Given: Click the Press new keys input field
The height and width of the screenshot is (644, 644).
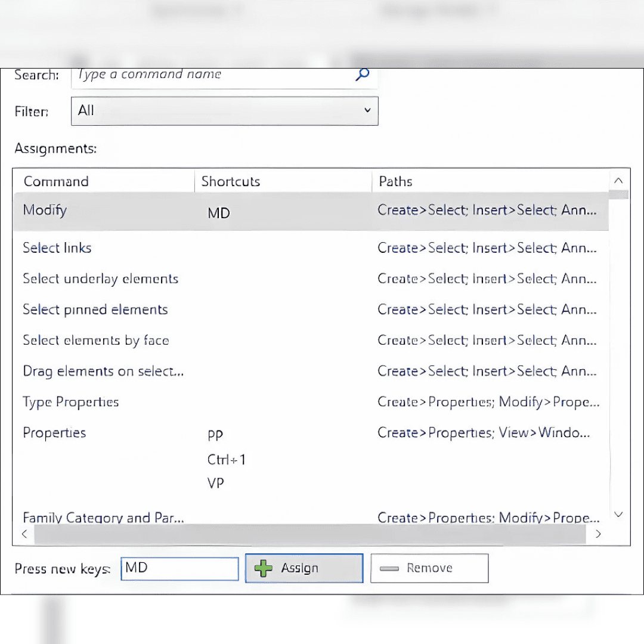Looking at the screenshot, I should click(179, 568).
